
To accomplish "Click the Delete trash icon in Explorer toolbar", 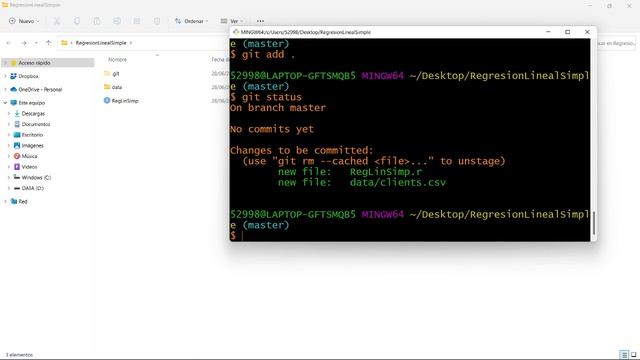I will pos(157,21).
